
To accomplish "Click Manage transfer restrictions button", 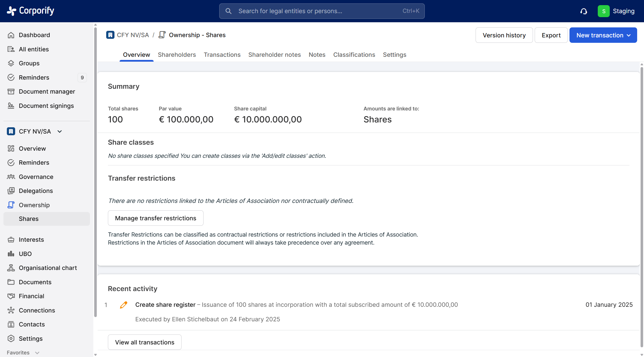I will click(x=156, y=218).
